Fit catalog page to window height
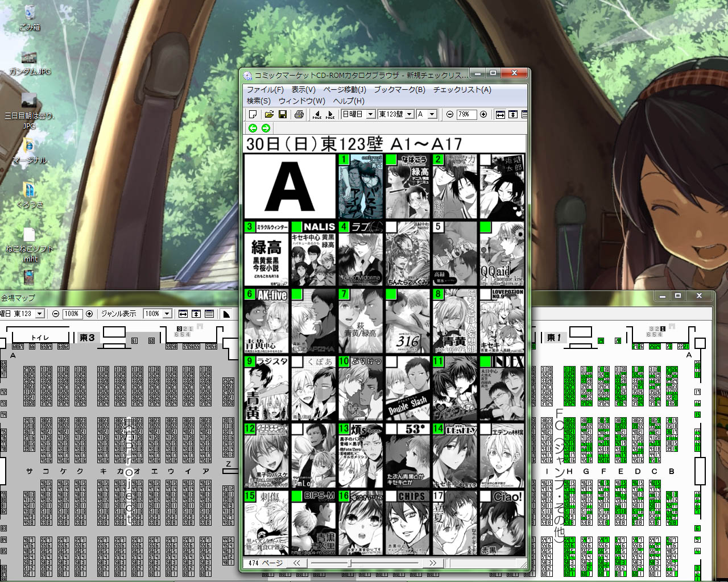The height and width of the screenshot is (582, 728). [513, 114]
